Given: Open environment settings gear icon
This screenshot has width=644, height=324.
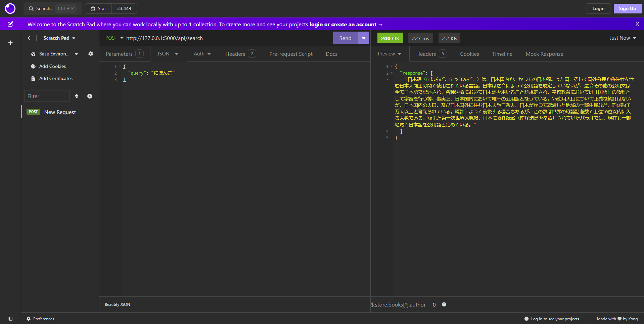Looking at the screenshot, I should (x=91, y=54).
